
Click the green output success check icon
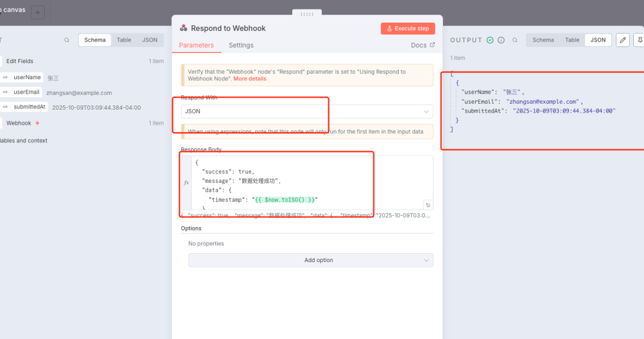pos(490,41)
